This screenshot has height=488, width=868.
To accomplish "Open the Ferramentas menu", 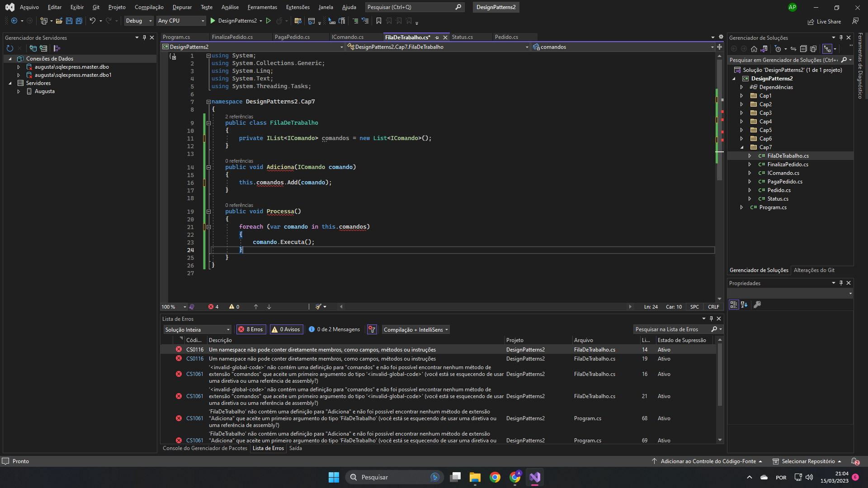I will (x=262, y=7).
